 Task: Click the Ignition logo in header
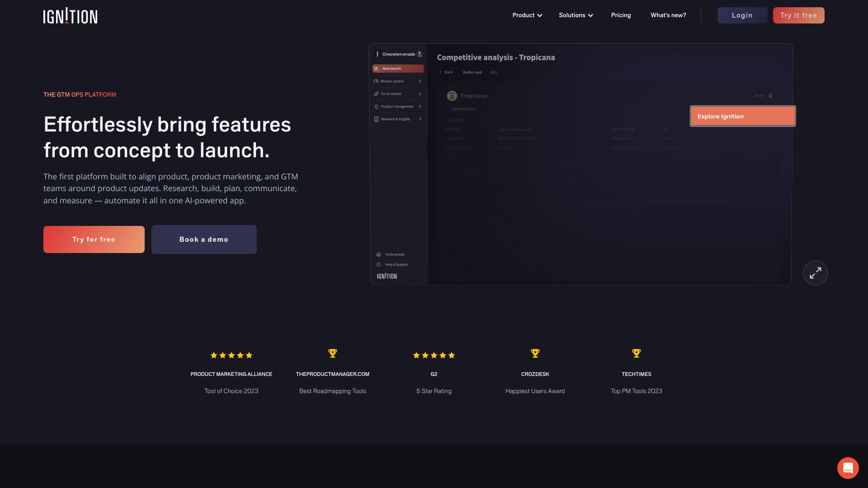(x=70, y=16)
